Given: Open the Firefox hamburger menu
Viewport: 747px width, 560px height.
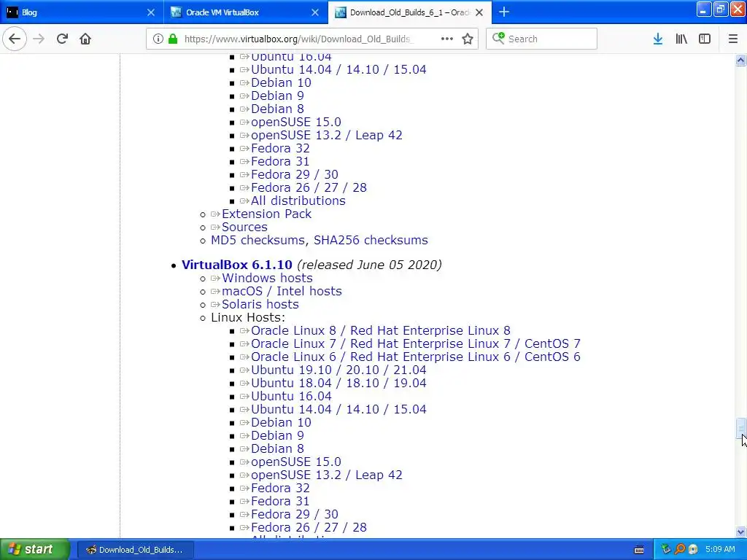Looking at the screenshot, I should 732,39.
